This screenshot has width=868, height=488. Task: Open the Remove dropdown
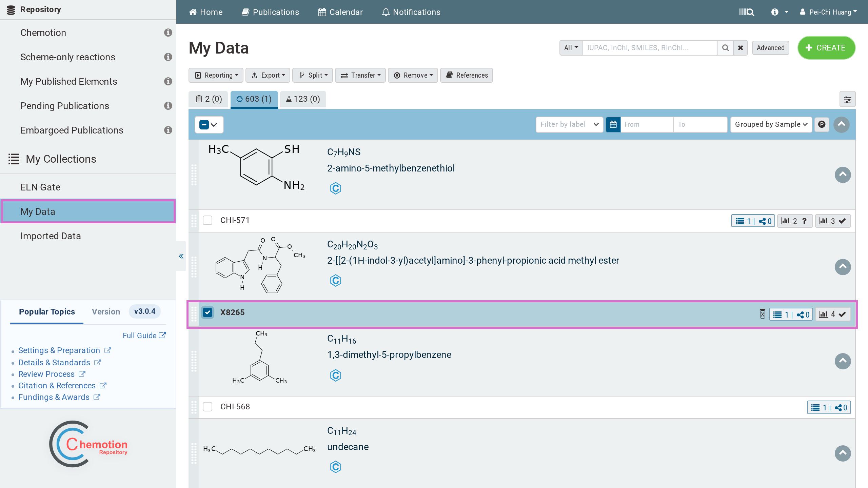pyautogui.click(x=413, y=75)
